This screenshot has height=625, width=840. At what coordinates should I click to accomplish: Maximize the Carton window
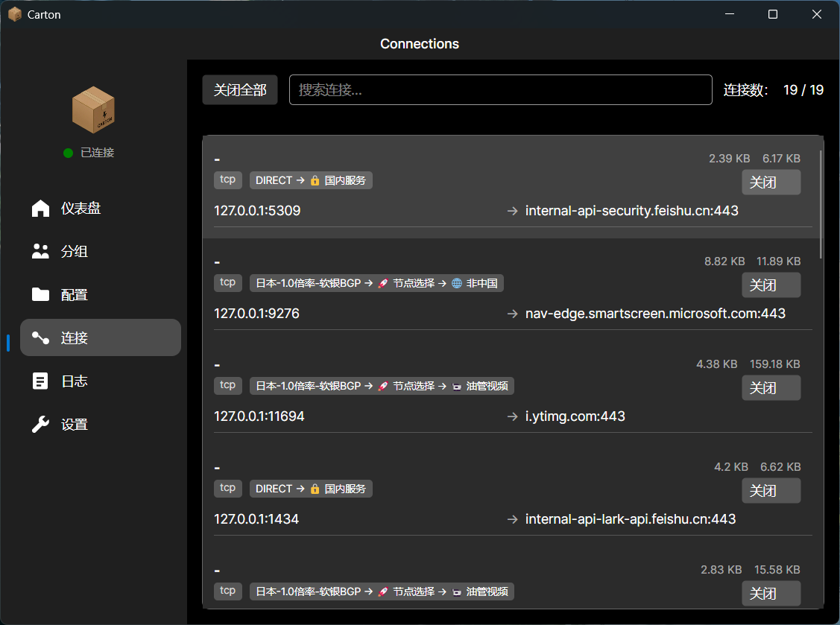coord(772,14)
